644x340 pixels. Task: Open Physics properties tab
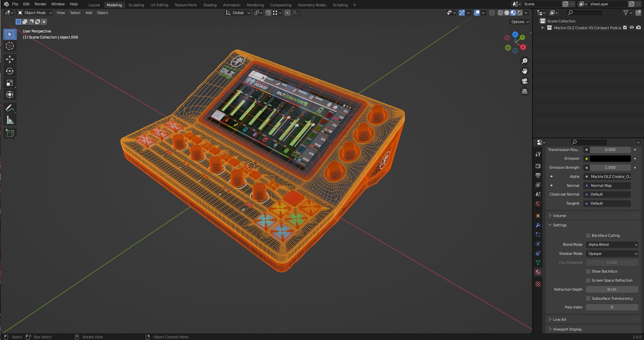[538, 244]
